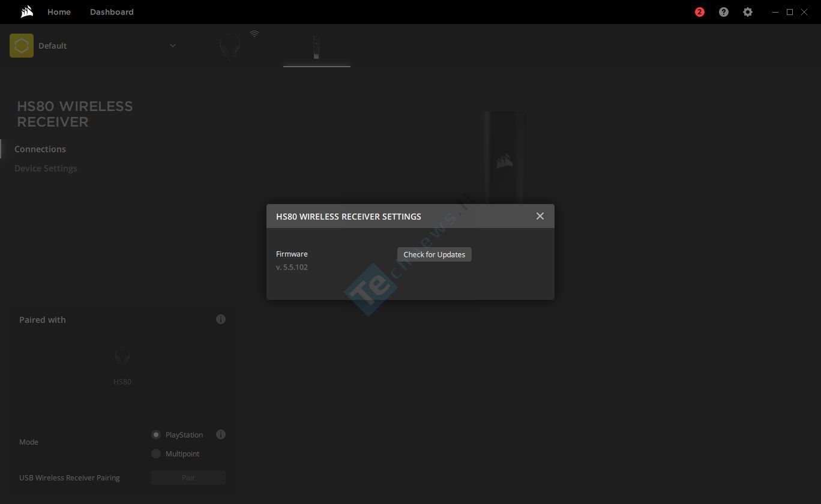Open the Connections section

click(x=40, y=149)
